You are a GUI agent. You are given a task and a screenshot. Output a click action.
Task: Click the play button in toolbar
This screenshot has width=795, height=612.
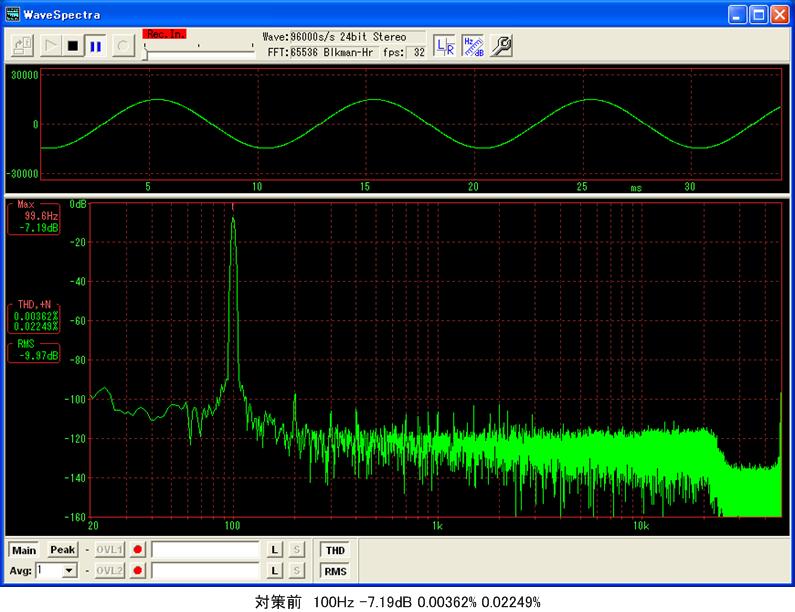(50, 45)
